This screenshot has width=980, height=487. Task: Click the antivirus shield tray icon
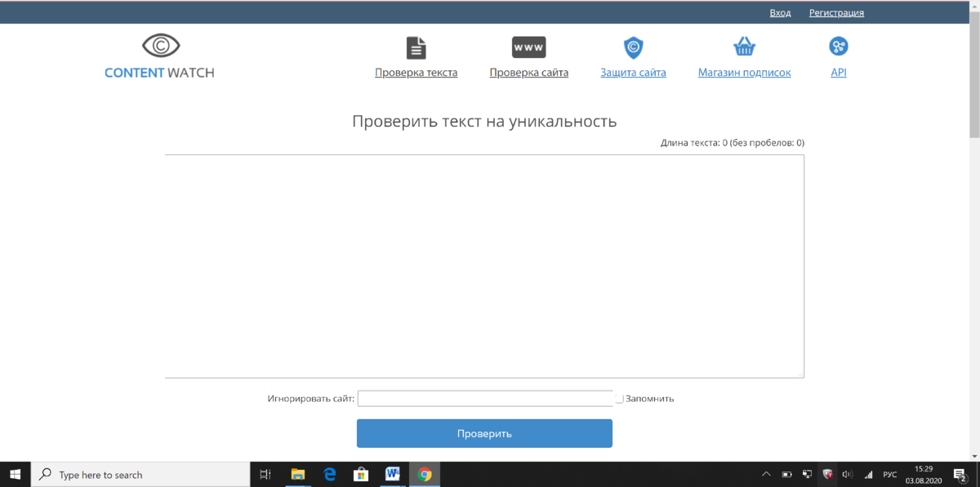pyautogui.click(x=827, y=474)
